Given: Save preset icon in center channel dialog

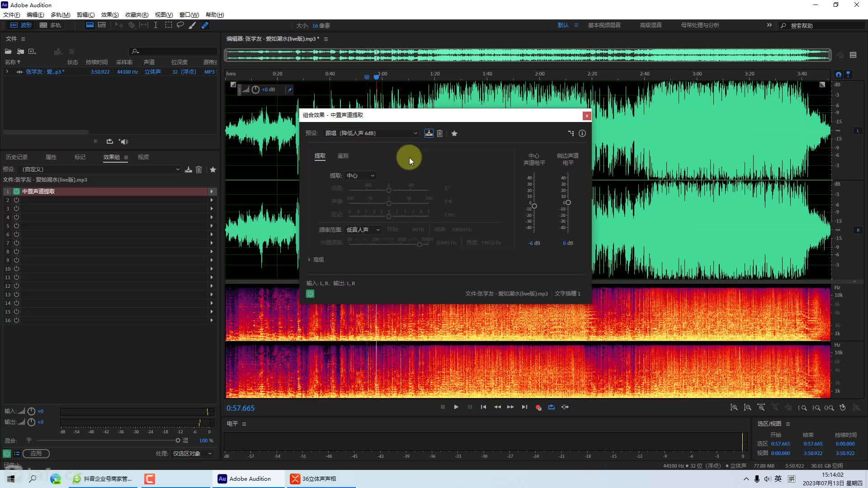Looking at the screenshot, I should click(x=429, y=133).
